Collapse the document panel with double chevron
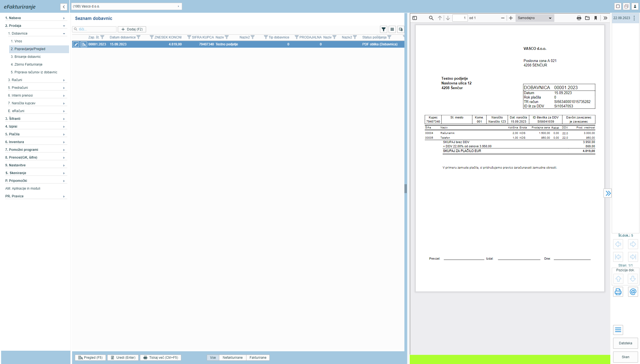 608,193
